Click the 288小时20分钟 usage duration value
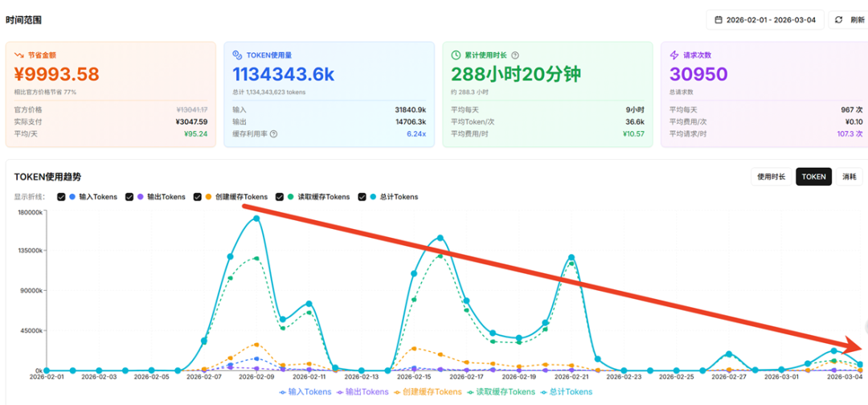The height and width of the screenshot is (405, 868). click(518, 74)
